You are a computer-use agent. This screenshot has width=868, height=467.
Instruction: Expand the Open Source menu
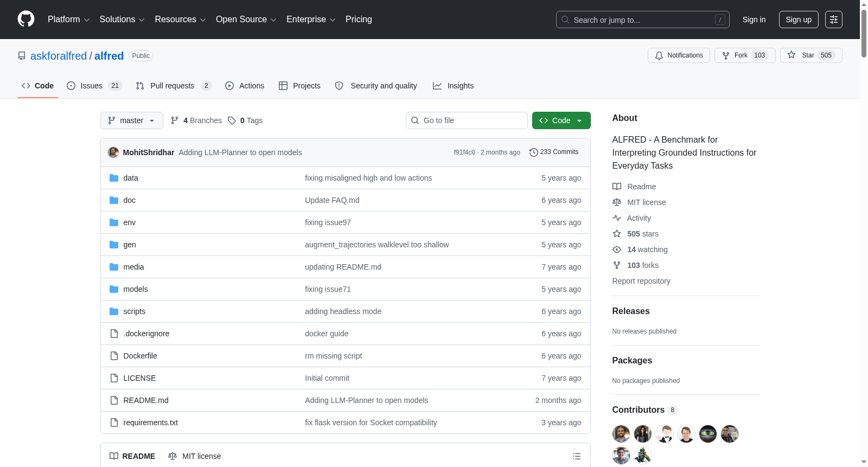[246, 20]
